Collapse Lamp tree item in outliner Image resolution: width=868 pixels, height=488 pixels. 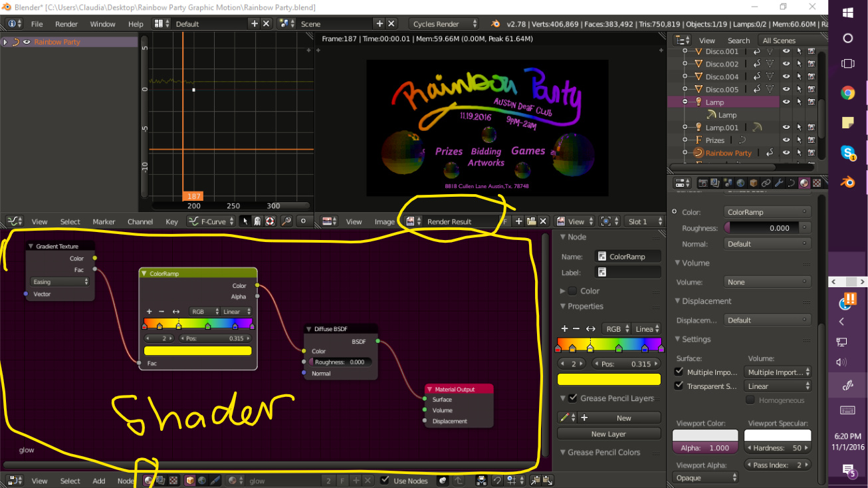coord(685,102)
